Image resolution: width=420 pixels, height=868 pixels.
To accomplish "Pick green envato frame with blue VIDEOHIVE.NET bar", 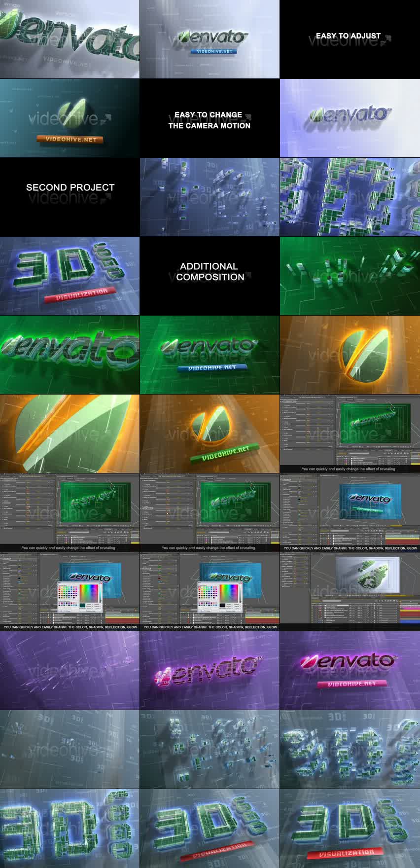I will pos(210,355).
